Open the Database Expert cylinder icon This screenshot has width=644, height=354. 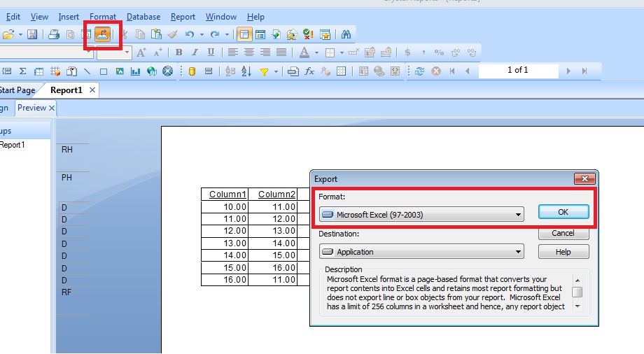(x=192, y=71)
